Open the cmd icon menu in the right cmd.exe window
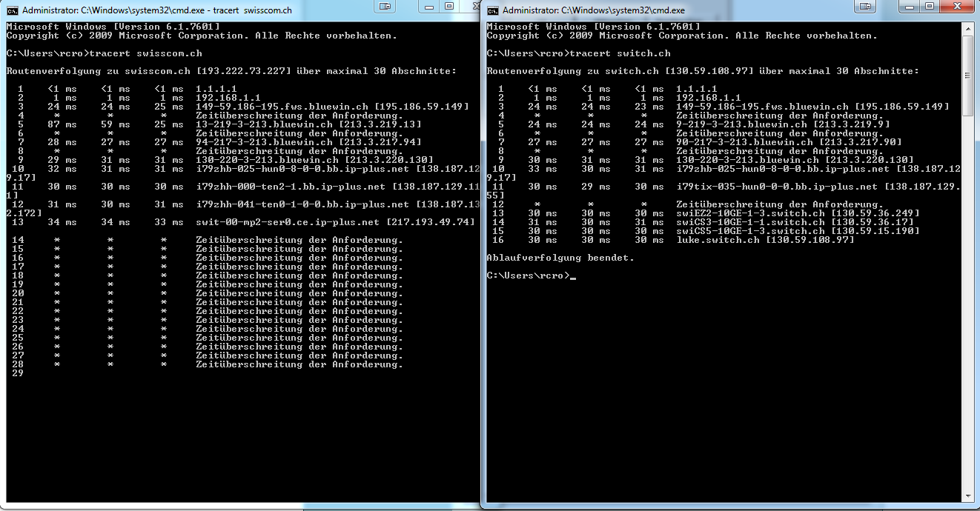 (493, 10)
